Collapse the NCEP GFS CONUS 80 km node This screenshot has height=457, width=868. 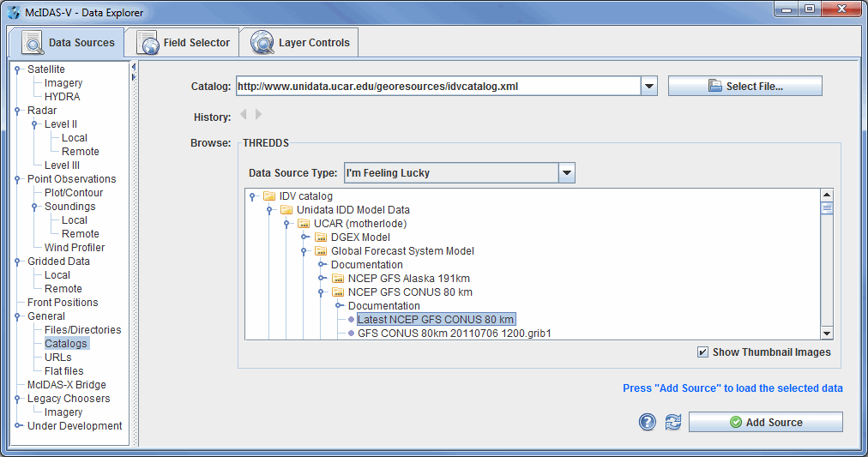(321, 292)
